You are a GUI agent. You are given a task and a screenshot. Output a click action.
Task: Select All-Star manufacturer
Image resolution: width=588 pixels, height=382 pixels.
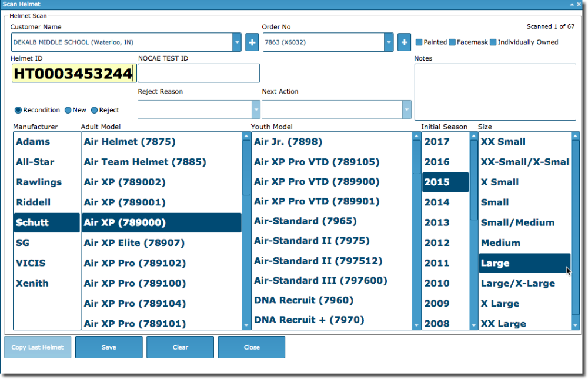(x=46, y=162)
